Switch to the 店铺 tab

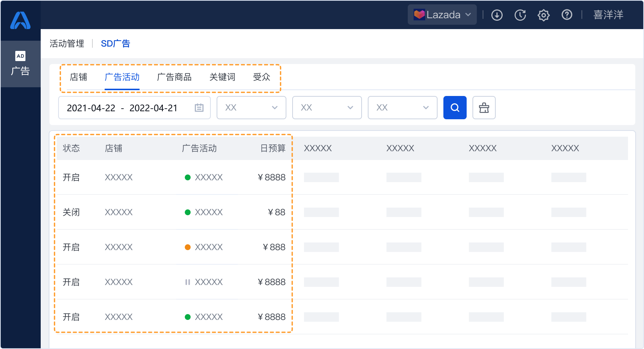point(79,77)
